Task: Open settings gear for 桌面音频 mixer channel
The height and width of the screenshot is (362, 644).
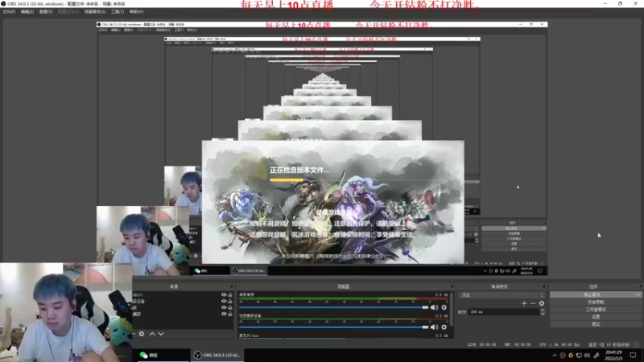Action: (x=444, y=307)
